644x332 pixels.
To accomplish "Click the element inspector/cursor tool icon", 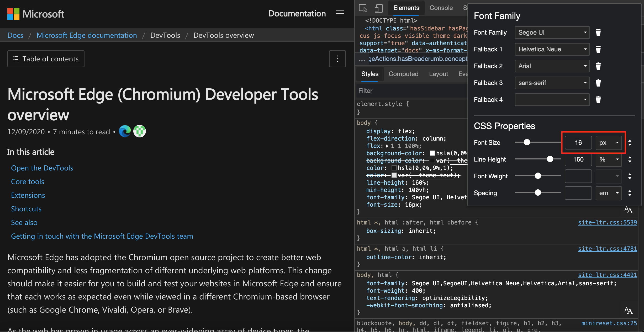I will point(363,8).
